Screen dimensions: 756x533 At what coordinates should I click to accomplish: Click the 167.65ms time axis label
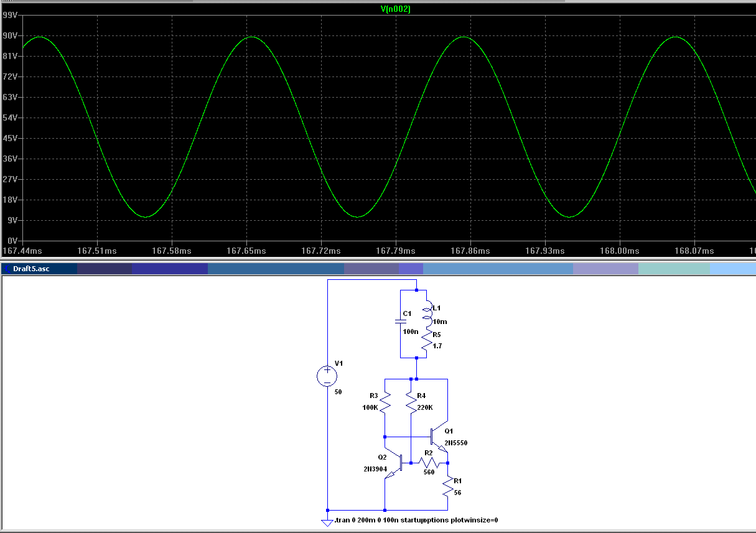246,251
